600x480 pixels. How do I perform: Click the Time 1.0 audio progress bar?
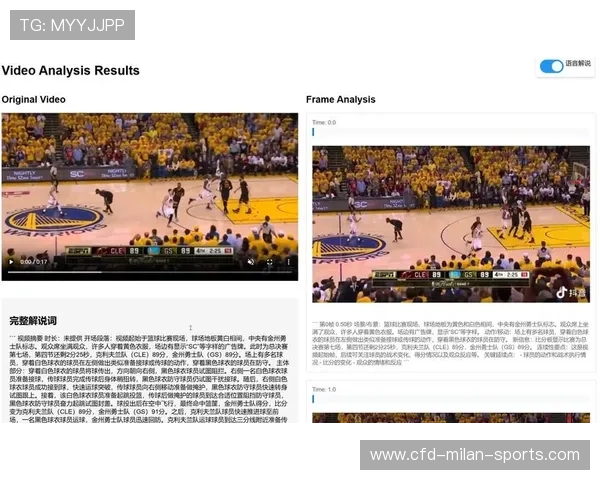tap(451, 399)
